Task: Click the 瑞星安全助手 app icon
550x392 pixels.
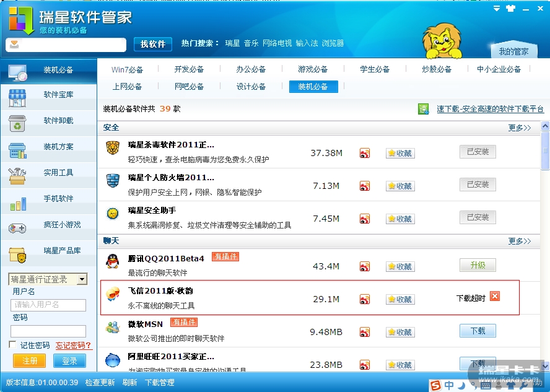Action: 113,213
